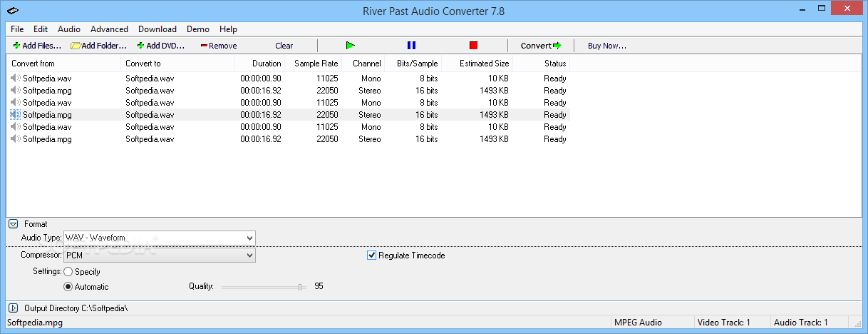
Task: Click the Convert button with green arrow
Action: [x=541, y=46]
